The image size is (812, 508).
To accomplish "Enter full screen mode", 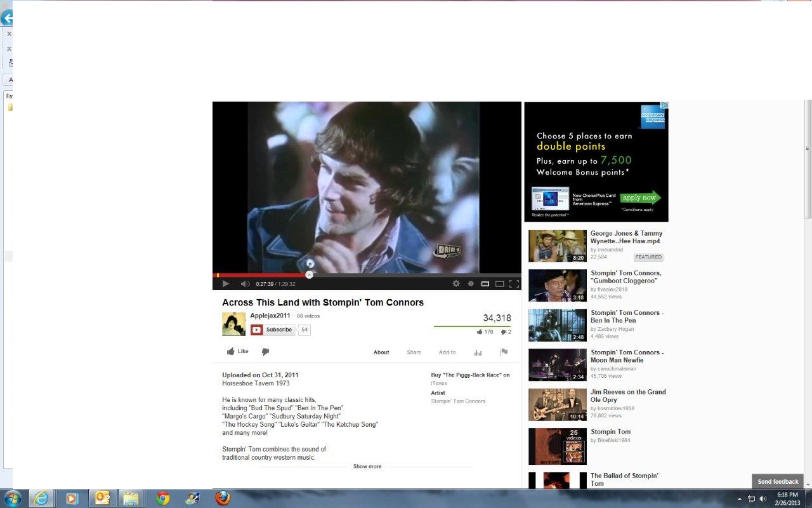I will [514, 284].
